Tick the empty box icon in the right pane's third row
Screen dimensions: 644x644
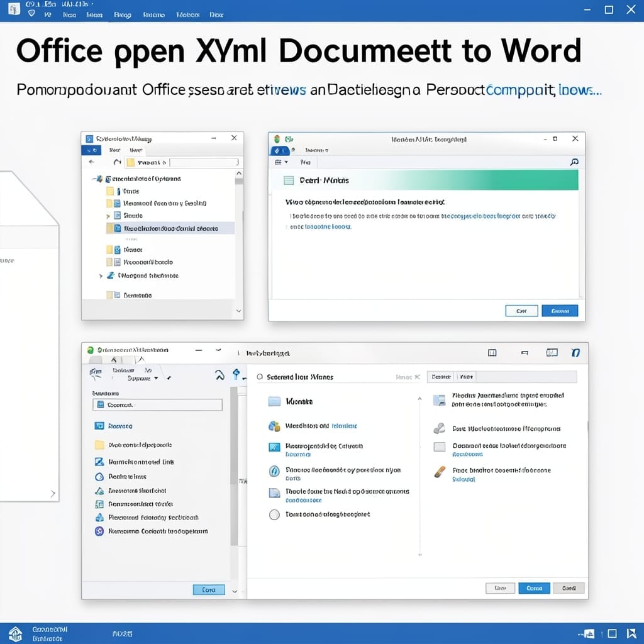tap(440, 447)
